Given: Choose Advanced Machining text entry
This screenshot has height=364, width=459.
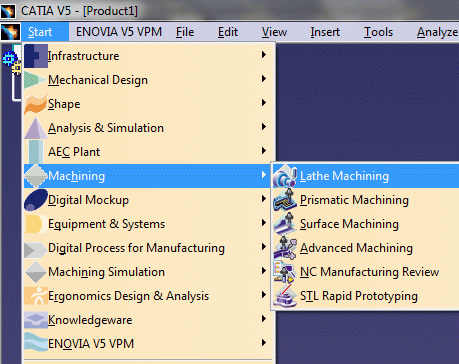Looking at the screenshot, I should coord(356,248).
